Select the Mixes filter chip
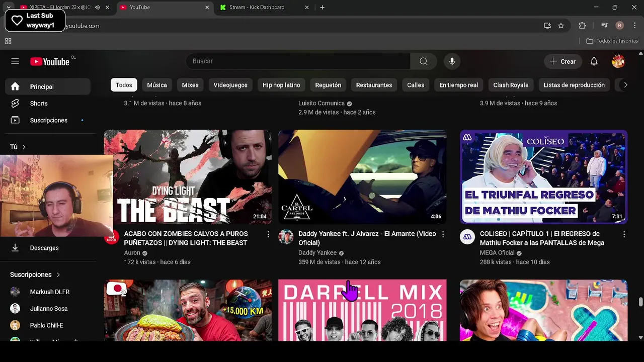The height and width of the screenshot is (362, 644). pos(190,85)
